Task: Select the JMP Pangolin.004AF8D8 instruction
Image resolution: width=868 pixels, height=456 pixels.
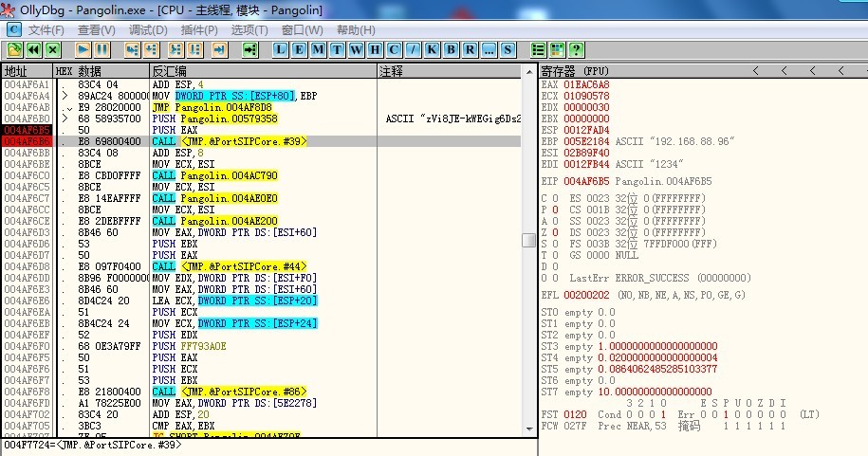Action: coord(212,107)
